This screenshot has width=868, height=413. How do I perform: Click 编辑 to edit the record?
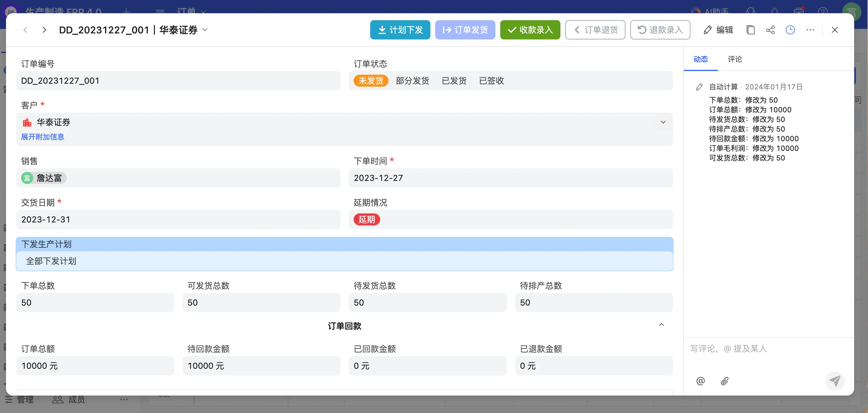[x=718, y=30]
